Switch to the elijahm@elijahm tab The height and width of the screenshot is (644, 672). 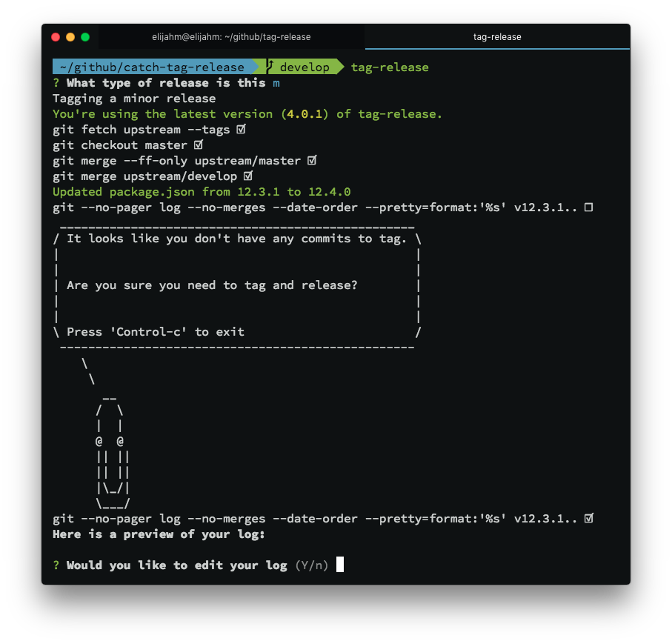[231, 37]
